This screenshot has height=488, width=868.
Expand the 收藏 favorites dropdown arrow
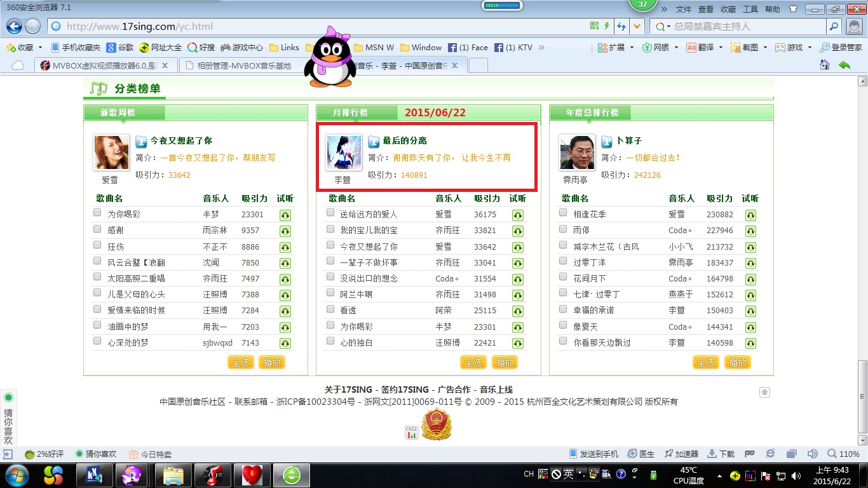coord(40,48)
